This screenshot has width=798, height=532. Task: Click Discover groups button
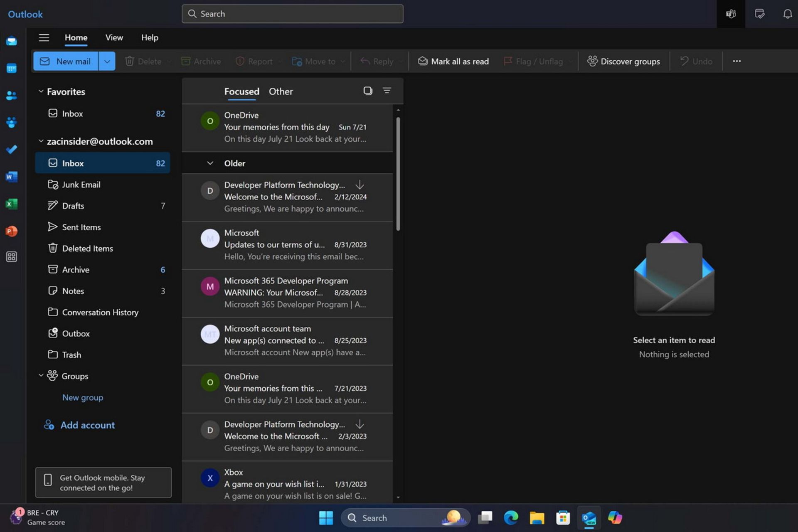[x=623, y=61]
